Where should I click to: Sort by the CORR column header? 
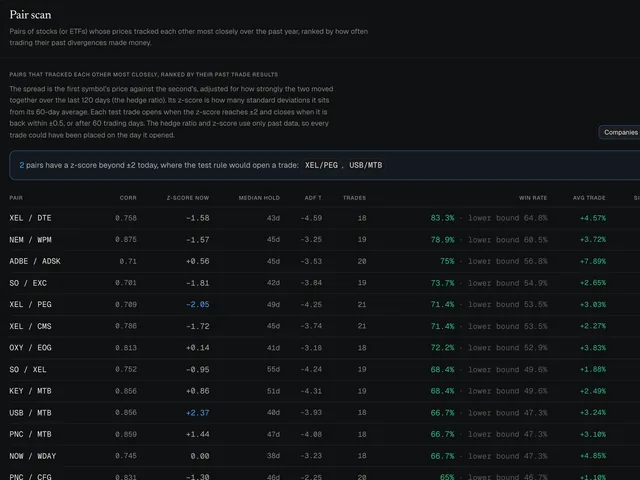[128, 198]
